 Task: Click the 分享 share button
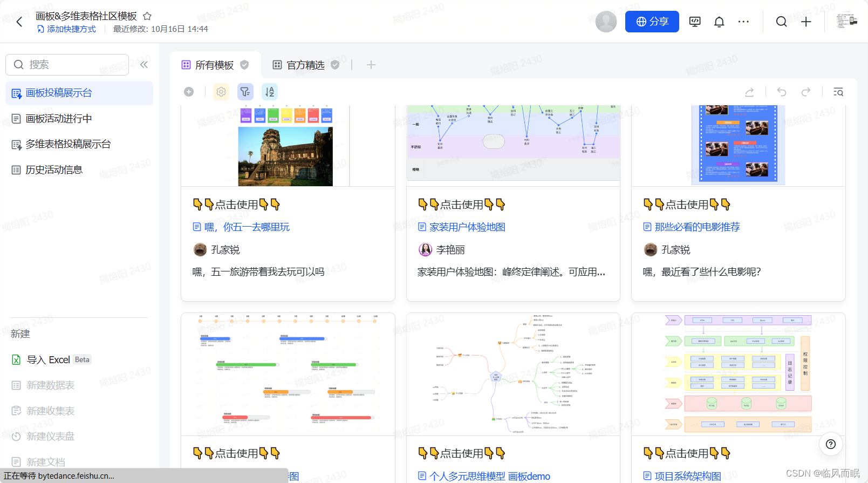[x=652, y=22]
